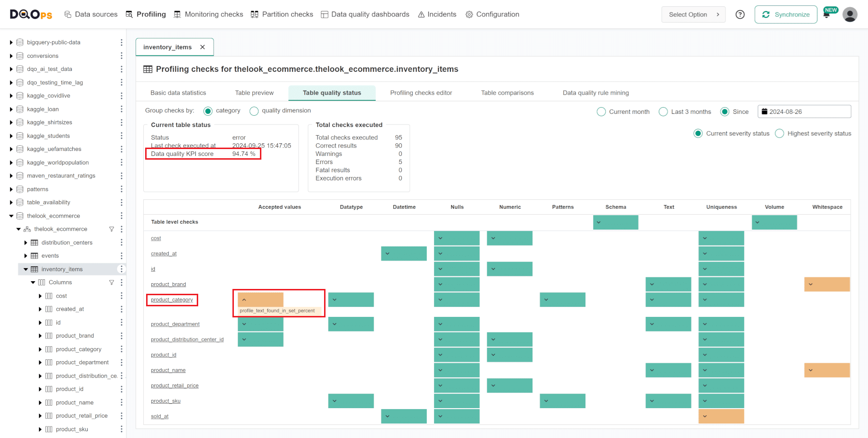Image resolution: width=868 pixels, height=438 pixels.
Task: Click the schema icon of thelook_ecommerce
Action: pyautogui.click(x=27, y=229)
